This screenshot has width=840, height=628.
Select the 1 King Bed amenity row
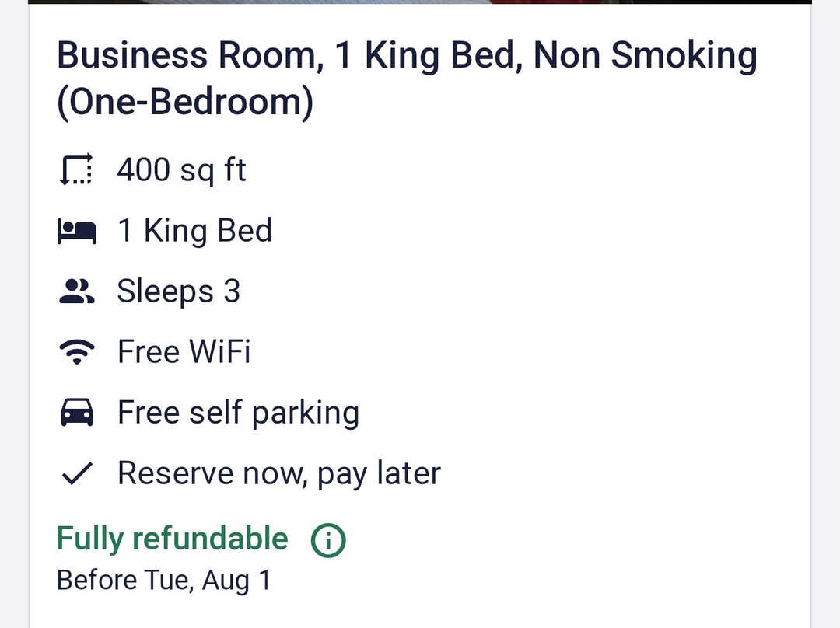pyautogui.click(x=194, y=230)
